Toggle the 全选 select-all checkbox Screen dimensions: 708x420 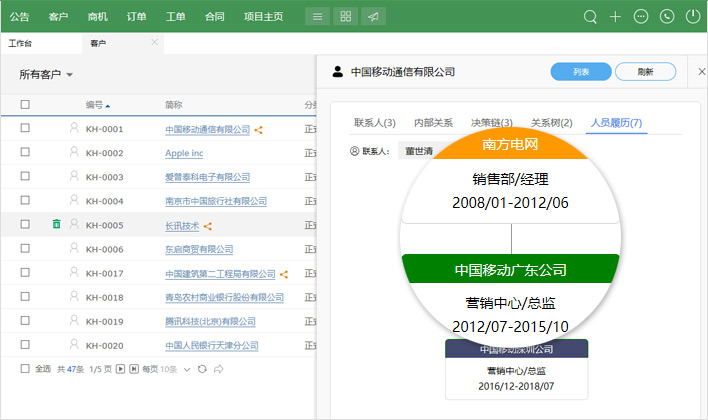[x=25, y=369]
